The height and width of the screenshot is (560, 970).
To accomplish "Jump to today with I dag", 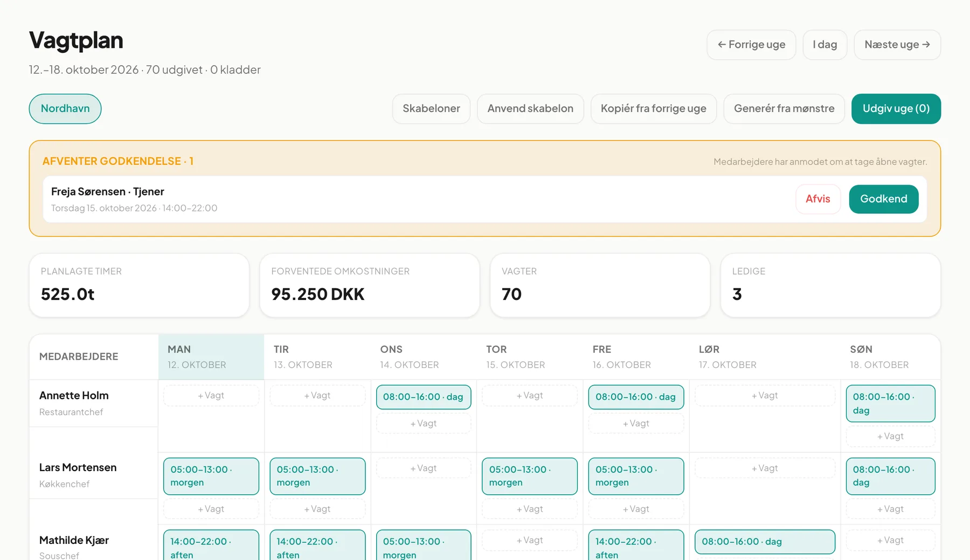I will point(824,45).
